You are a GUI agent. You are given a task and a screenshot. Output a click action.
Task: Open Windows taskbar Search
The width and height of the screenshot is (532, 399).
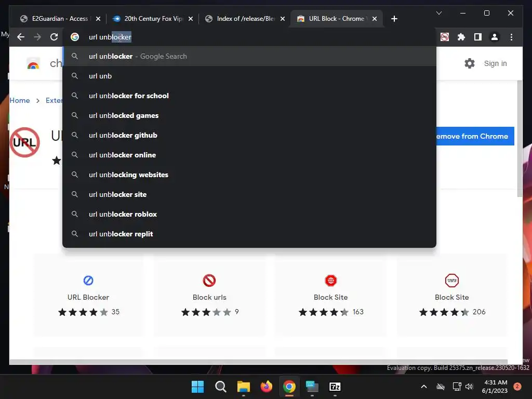220,387
